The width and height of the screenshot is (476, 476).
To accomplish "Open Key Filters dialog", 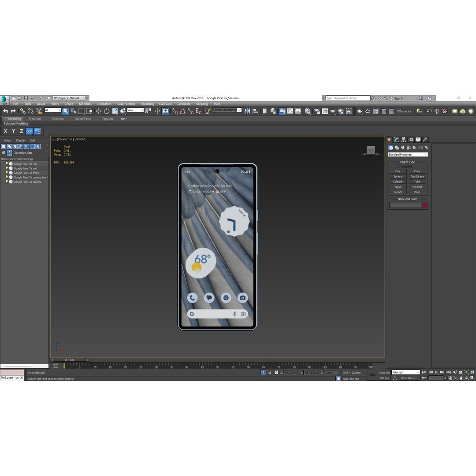I will [x=408, y=378].
